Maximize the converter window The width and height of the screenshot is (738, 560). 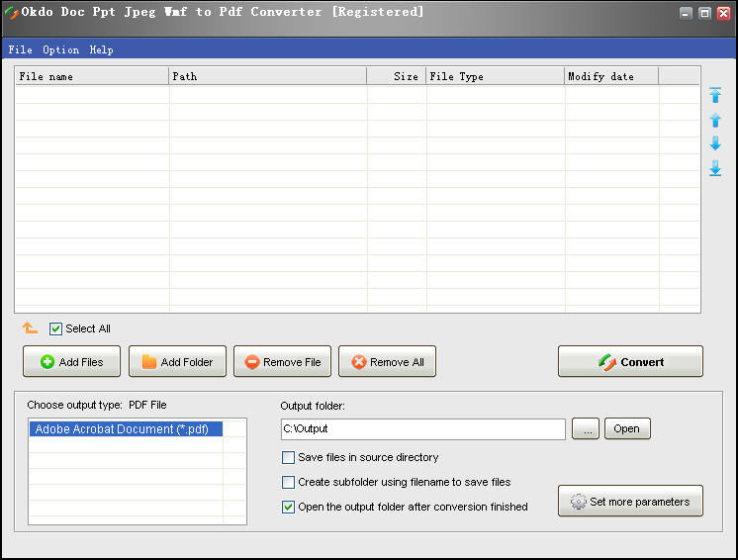click(704, 13)
